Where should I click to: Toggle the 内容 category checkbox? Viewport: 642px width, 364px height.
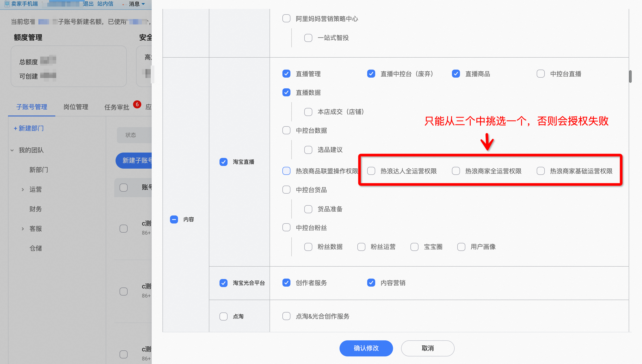pos(174,219)
